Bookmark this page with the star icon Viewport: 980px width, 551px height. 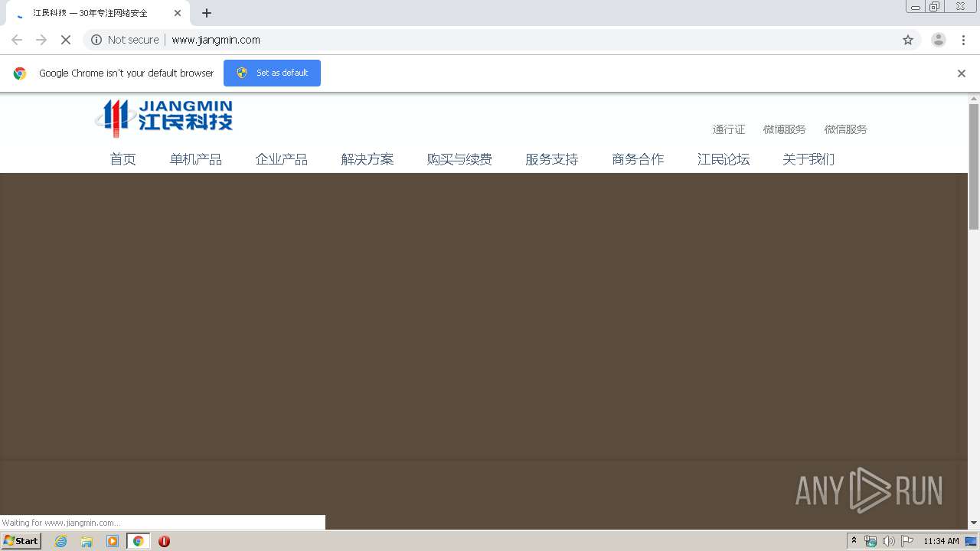(x=908, y=40)
